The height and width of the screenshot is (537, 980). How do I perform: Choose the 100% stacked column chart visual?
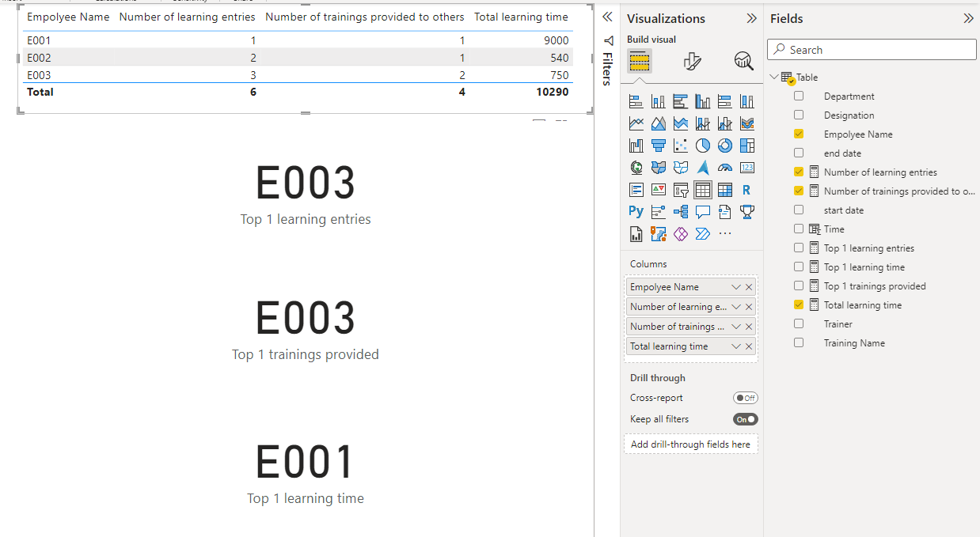coord(746,101)
